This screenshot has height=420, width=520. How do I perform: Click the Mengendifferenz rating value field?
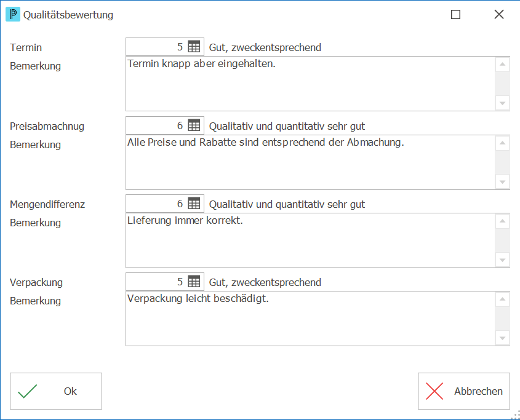click(165, 204)
